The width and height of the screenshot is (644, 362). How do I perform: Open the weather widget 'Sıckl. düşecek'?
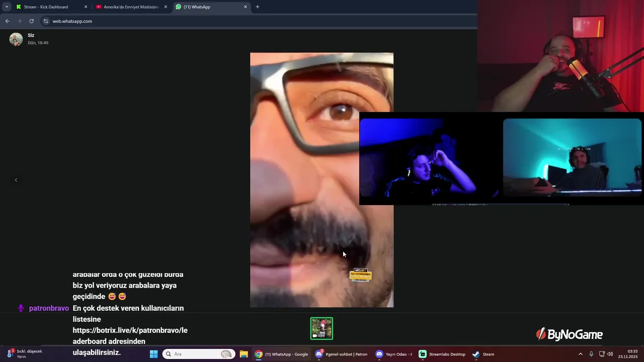(x=25, y=354)
